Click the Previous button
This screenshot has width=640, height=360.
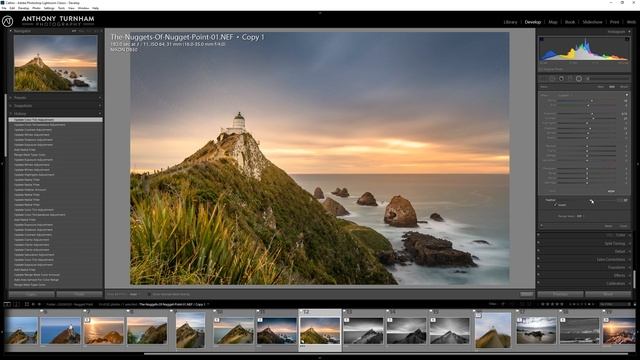pos(560,294)
